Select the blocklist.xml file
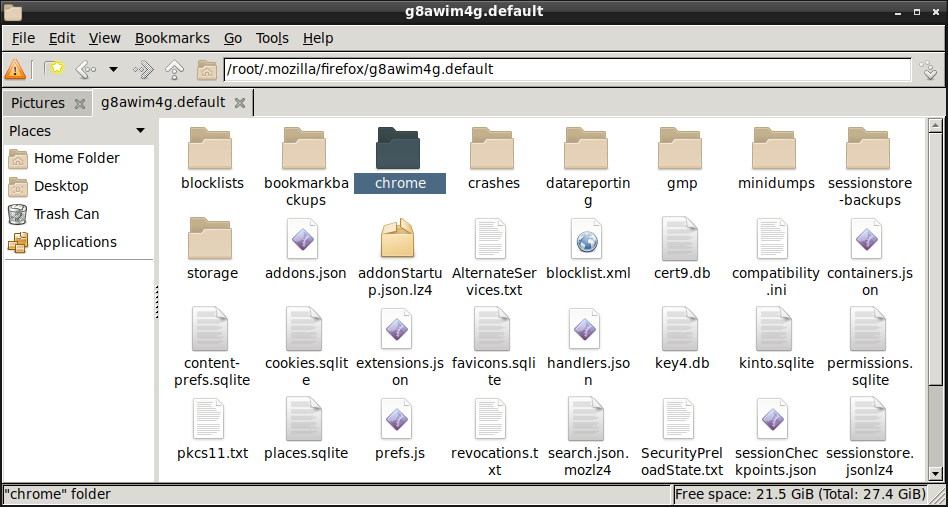The image size is (948, 507). pos(588,249)
